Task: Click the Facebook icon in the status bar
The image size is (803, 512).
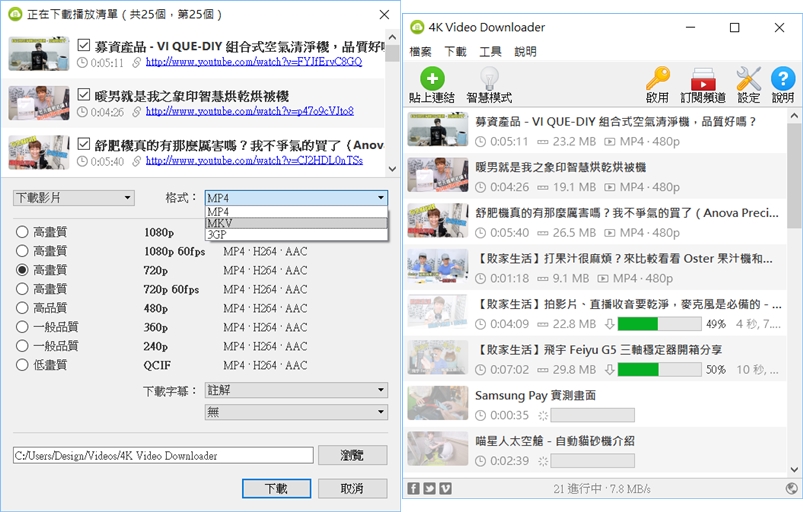Action: click(413, 488)
